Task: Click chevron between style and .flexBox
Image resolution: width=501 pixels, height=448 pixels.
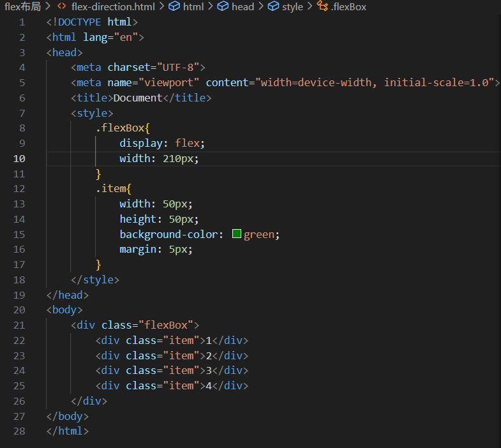Action: [x=310, y=6]
